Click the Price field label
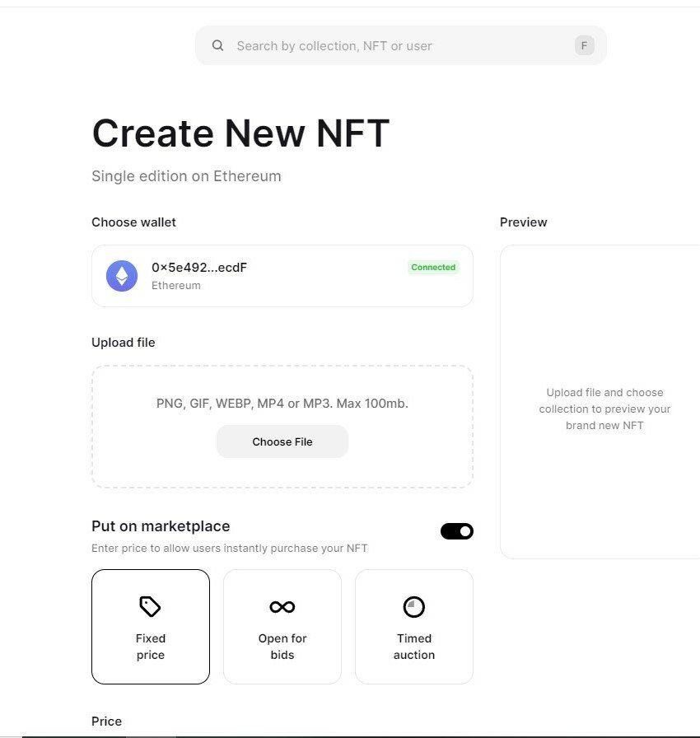Image resolution: width=700 pixels, height=738 pixels. click(106, 721)
